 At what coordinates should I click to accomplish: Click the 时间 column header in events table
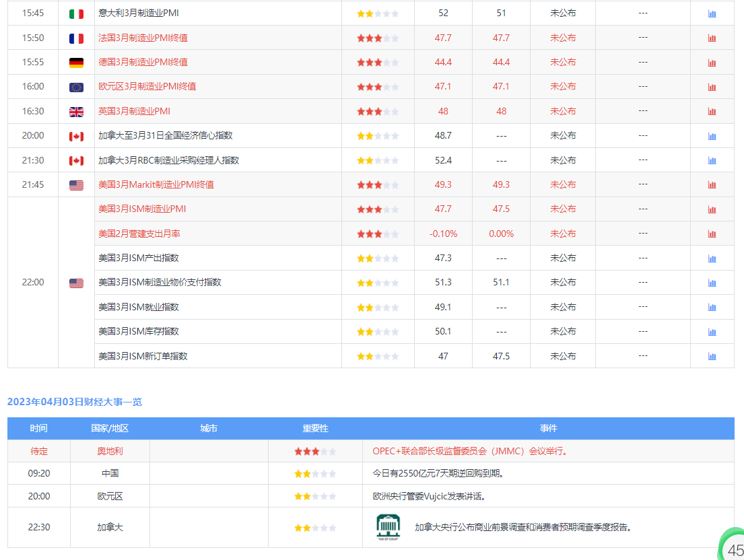39,428
